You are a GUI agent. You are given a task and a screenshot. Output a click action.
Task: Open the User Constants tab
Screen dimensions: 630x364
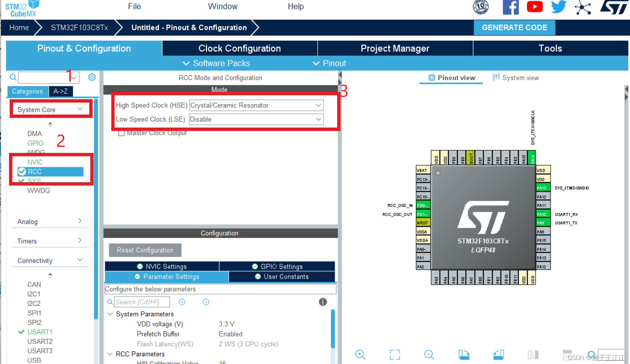coord(282,276)
